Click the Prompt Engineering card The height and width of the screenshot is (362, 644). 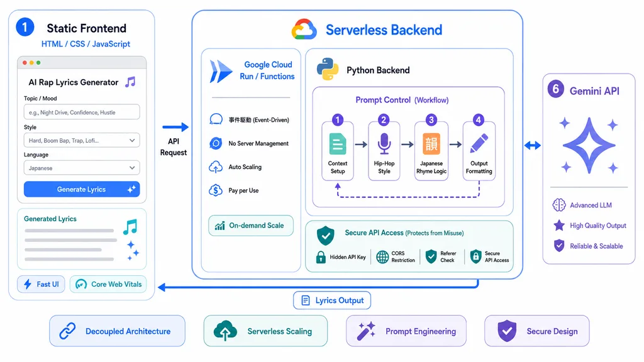[x=406, y=331]
